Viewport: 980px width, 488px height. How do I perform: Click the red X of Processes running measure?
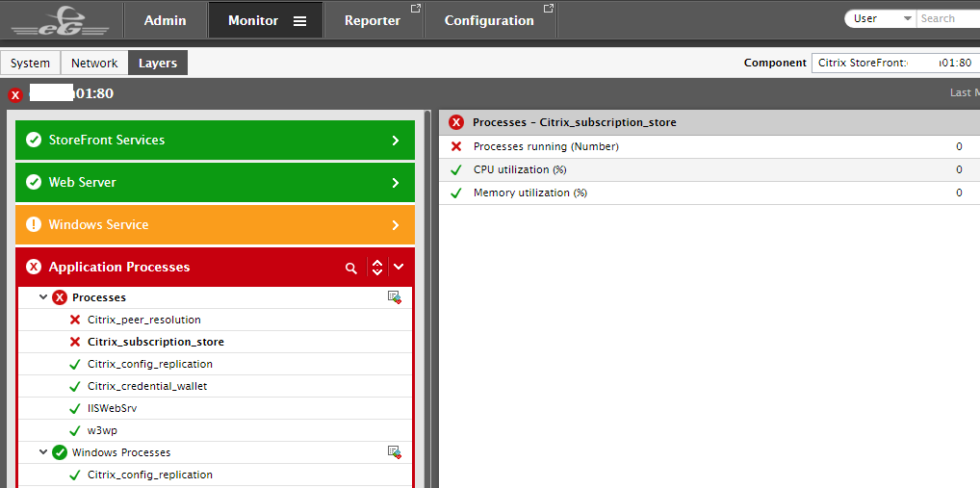coord(456,147)
